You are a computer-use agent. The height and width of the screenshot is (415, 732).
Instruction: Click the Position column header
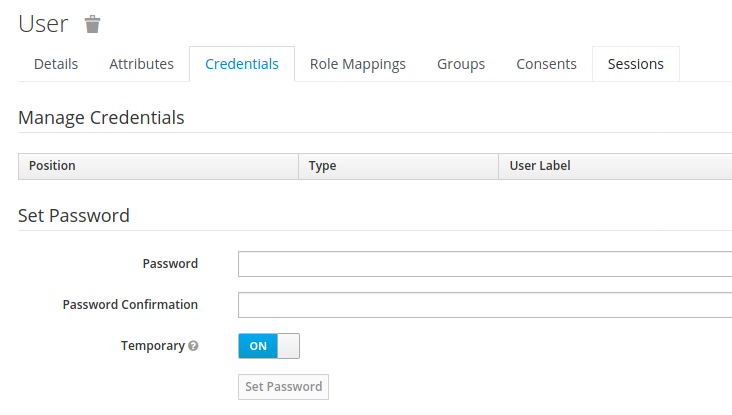point(158,166)
